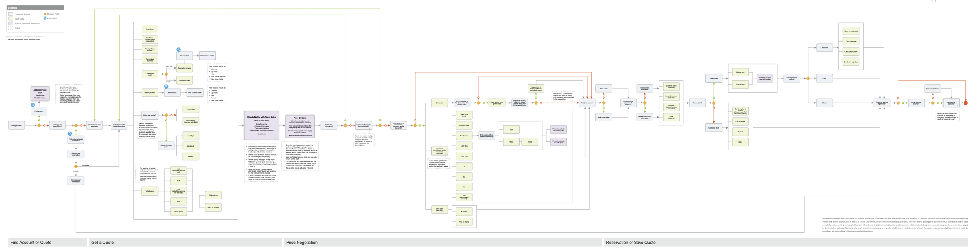
Task: Click the Find/Search magnifier in the Legend
Action: [x=45, y=18]
